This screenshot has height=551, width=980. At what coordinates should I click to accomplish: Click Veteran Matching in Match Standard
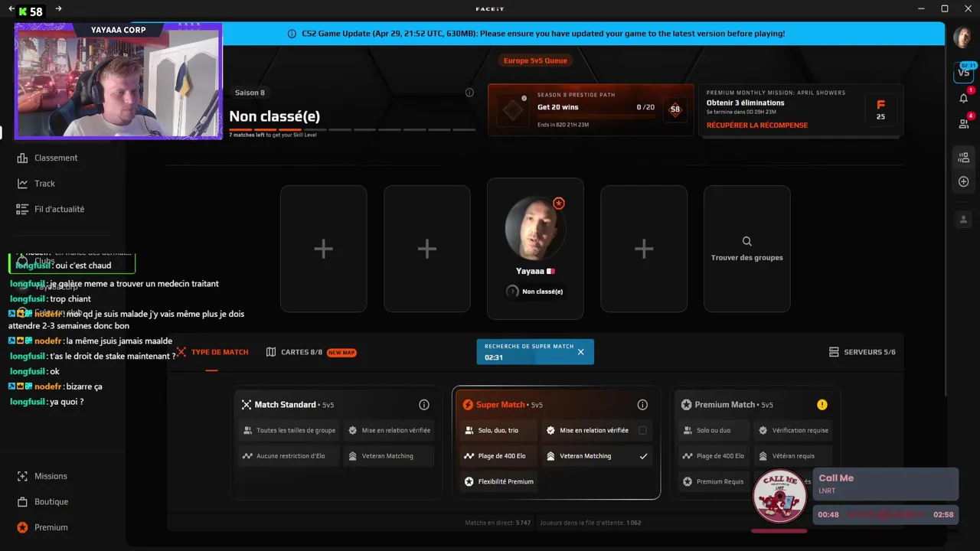coord(389,456)
